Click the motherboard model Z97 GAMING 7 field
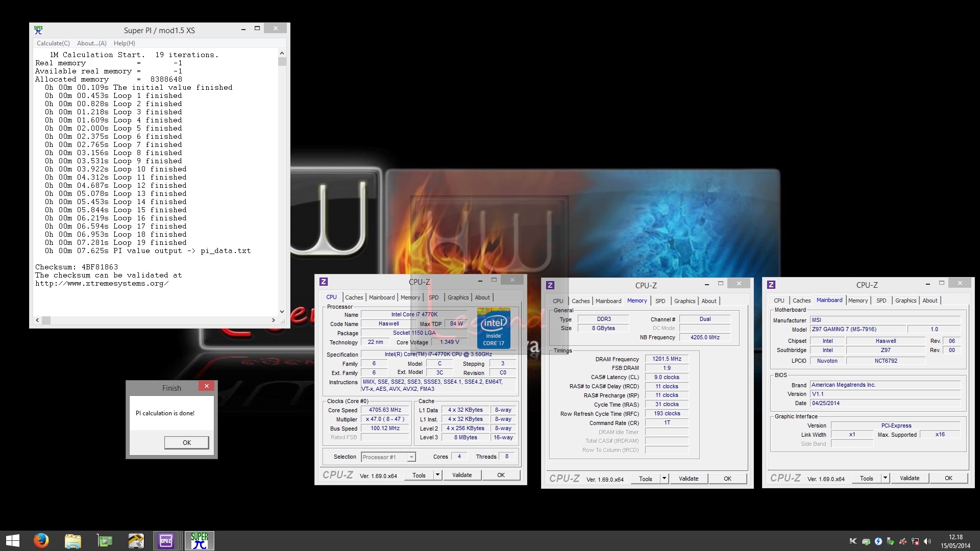 click(857, 329)
